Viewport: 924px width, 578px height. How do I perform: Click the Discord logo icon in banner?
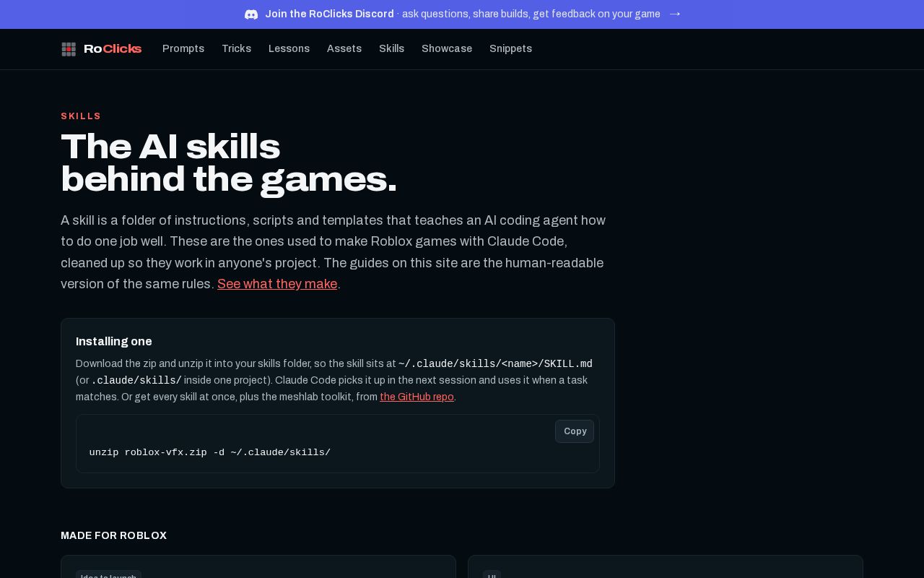click(251, 14)
